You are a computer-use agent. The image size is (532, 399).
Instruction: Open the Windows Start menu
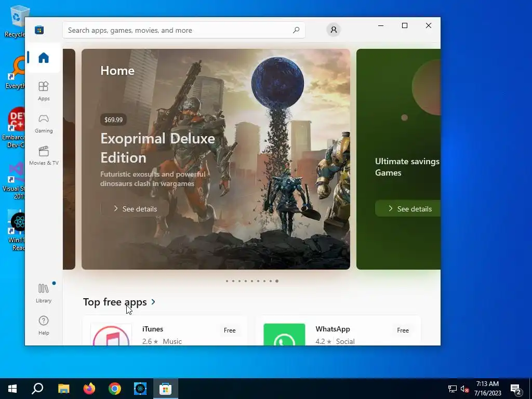(12, 389)
